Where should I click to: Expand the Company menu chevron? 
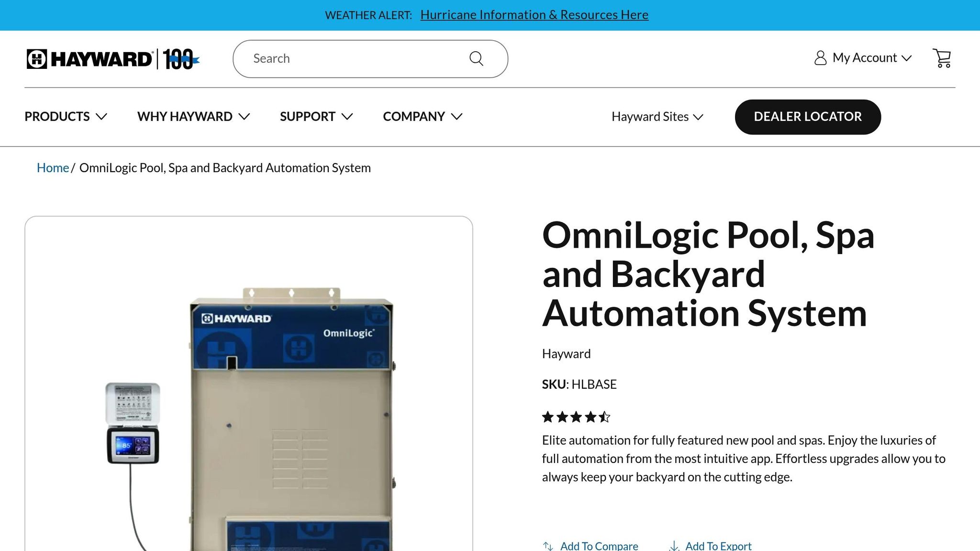(x=457, y=116)
